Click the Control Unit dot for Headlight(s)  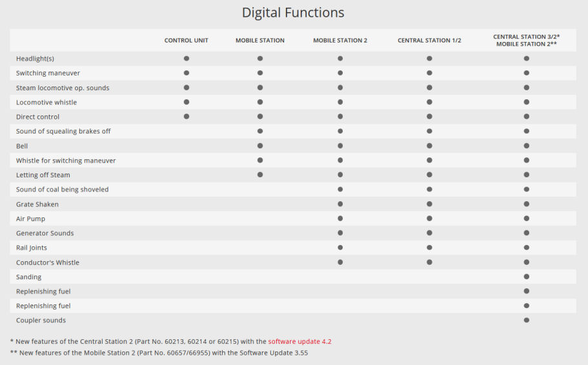(x=187, y=59)
